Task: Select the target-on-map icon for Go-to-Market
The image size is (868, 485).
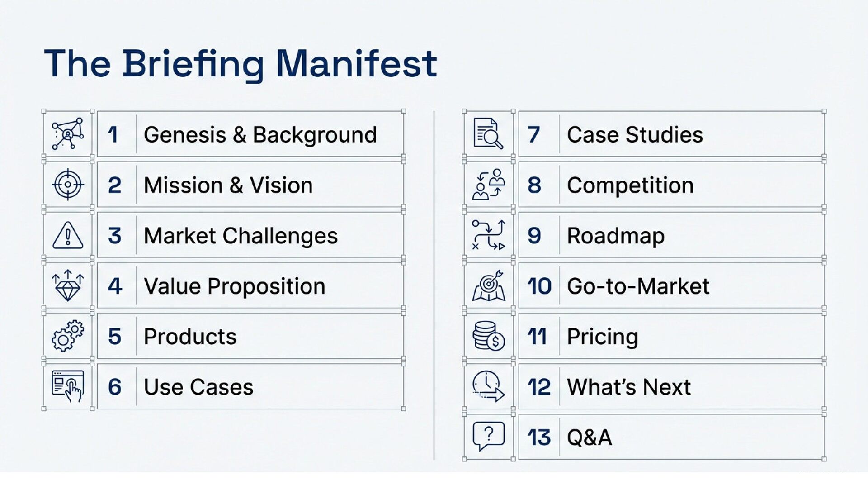Action: 488,286
